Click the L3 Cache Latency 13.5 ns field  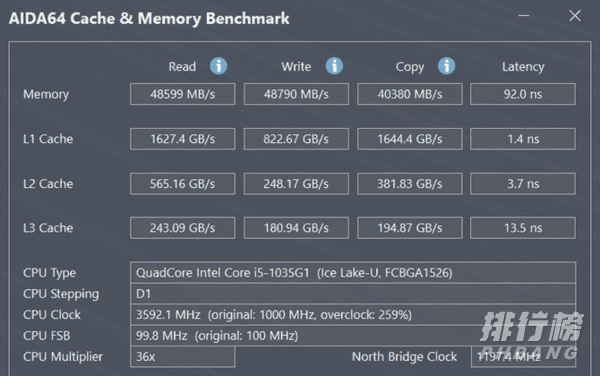click(x=523, y=228)
